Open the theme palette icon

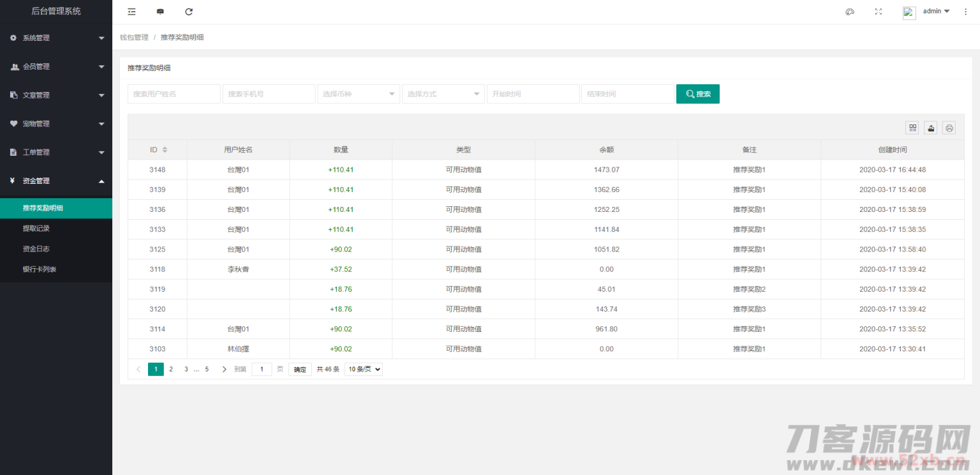pos(849,11)
